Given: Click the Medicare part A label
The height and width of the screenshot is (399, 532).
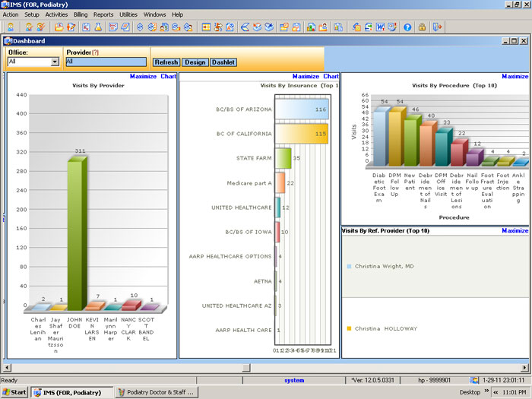Looking at the screenshot, I should click(x=249, y=183).
